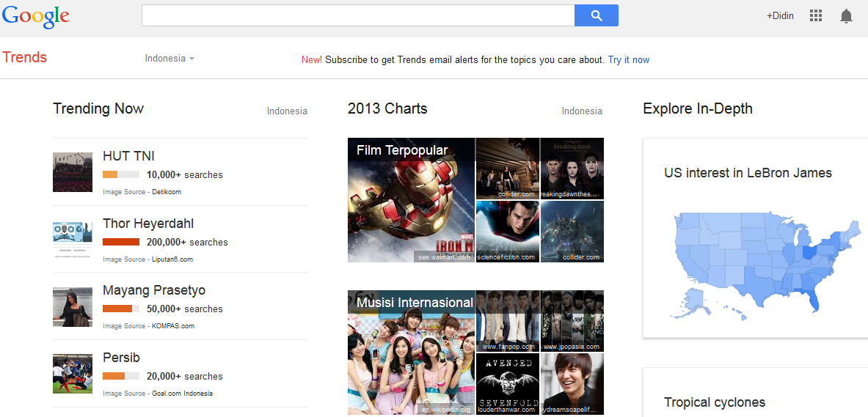Viewport: 868px width, 417px height.
Task: Open the Film Terpopular chart
Action: [x=402, y=150]
